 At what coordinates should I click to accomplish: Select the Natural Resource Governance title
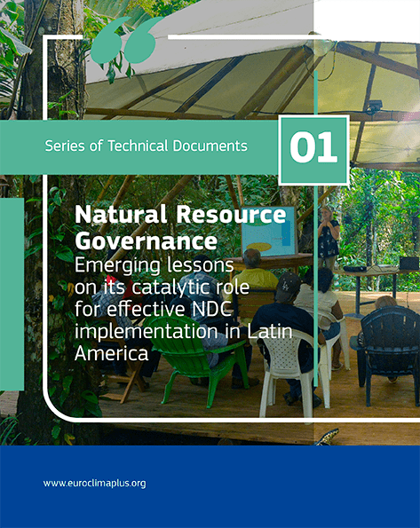[x=180, y=227]
